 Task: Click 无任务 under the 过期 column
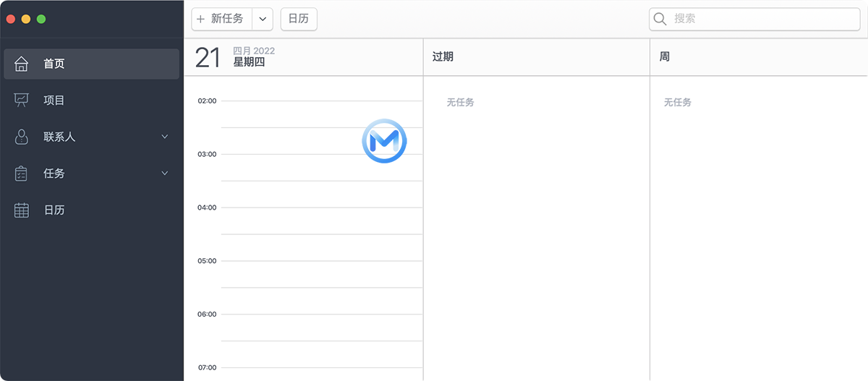click(460, 103)
